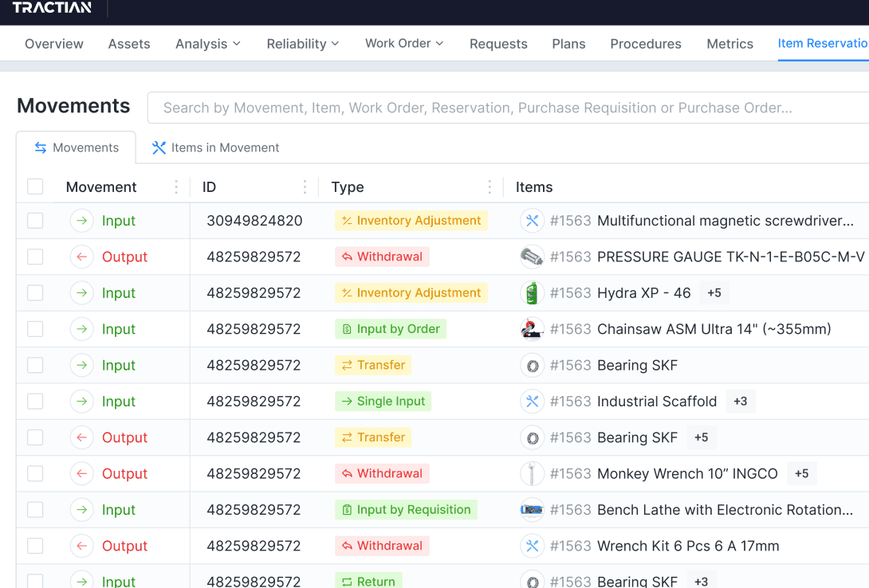This screenshot has width=869, height=588.
Task: Open the Item Reservation tab
Action: (823, 43)
